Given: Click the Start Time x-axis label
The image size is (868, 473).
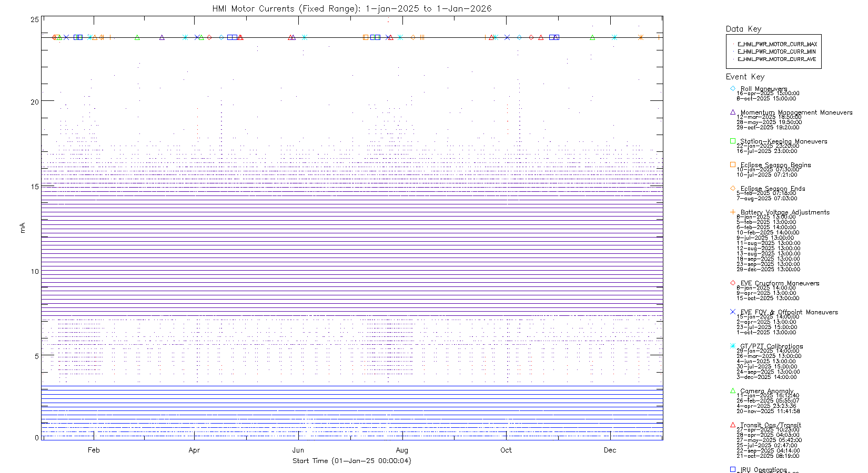Looking at the screenshot, I should pos(351,461).
